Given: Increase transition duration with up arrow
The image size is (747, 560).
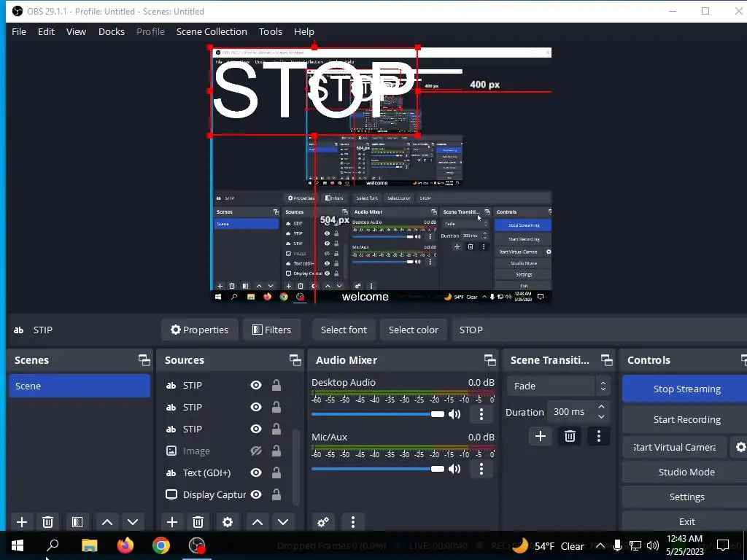Looking at the screenshot, I should pos(601,407).
